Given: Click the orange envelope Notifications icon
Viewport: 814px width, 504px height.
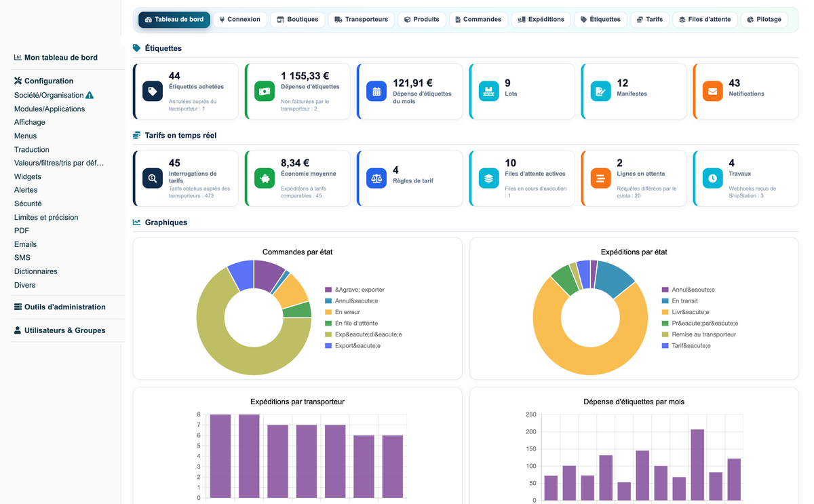Looking at the screenshot, I should coord(712,92).
